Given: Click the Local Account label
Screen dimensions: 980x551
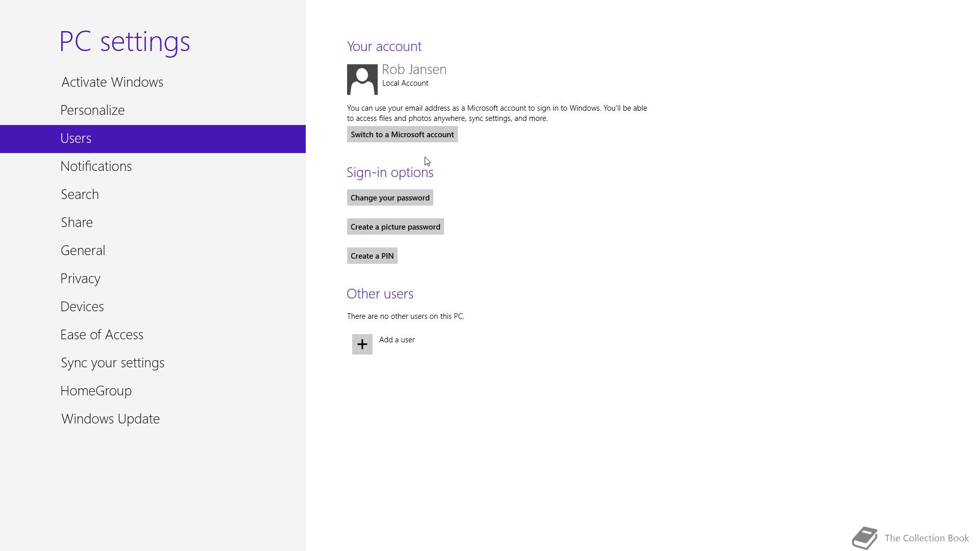Looking at the screenshot, I should (x=405, y=83).
